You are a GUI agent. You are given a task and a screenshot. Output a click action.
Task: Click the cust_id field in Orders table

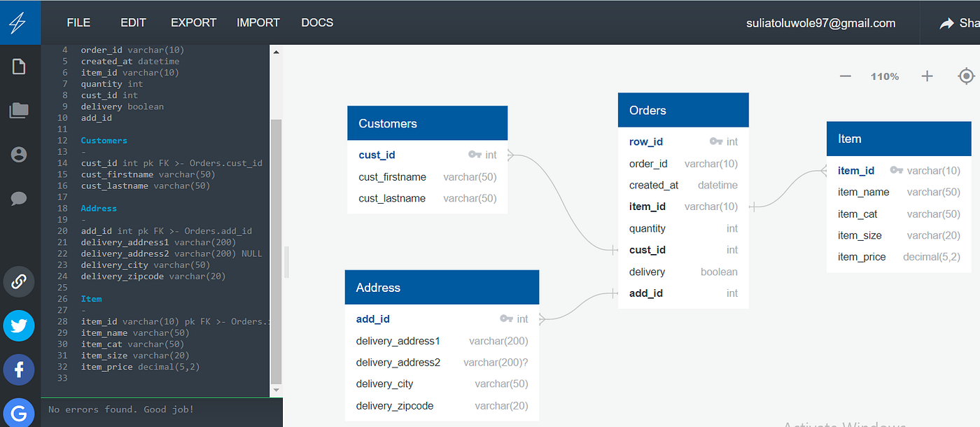pyautogui.click(x=683, y=250)
